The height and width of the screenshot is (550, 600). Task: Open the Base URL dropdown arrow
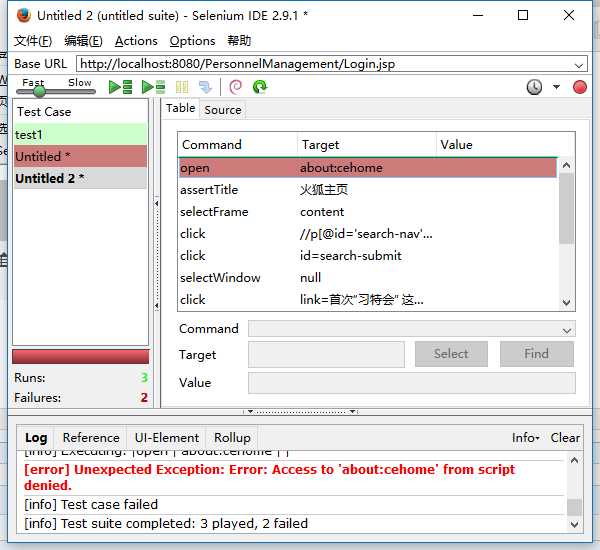(x=579, y=65)
